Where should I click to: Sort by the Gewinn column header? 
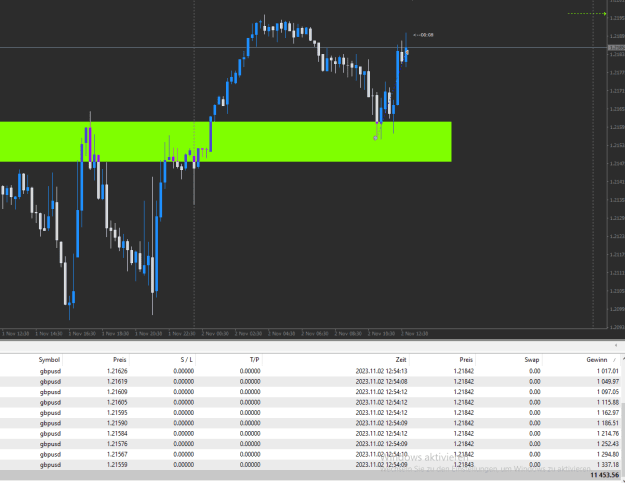(597, 359)
